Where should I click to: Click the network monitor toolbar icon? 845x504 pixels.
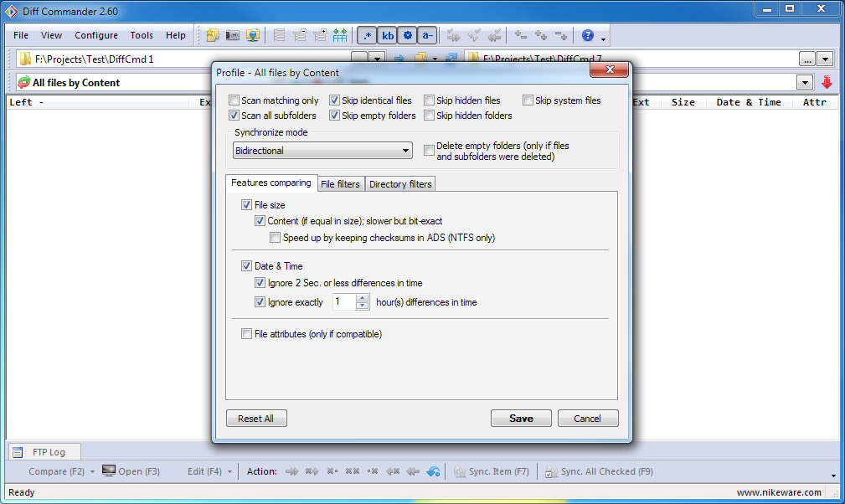pos(253,35)
